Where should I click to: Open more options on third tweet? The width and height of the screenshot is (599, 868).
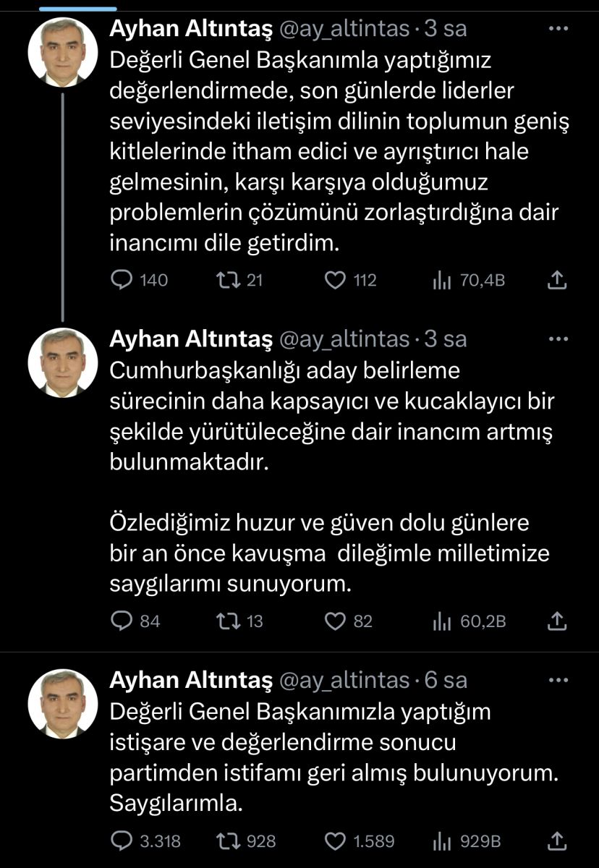(559, 680)
